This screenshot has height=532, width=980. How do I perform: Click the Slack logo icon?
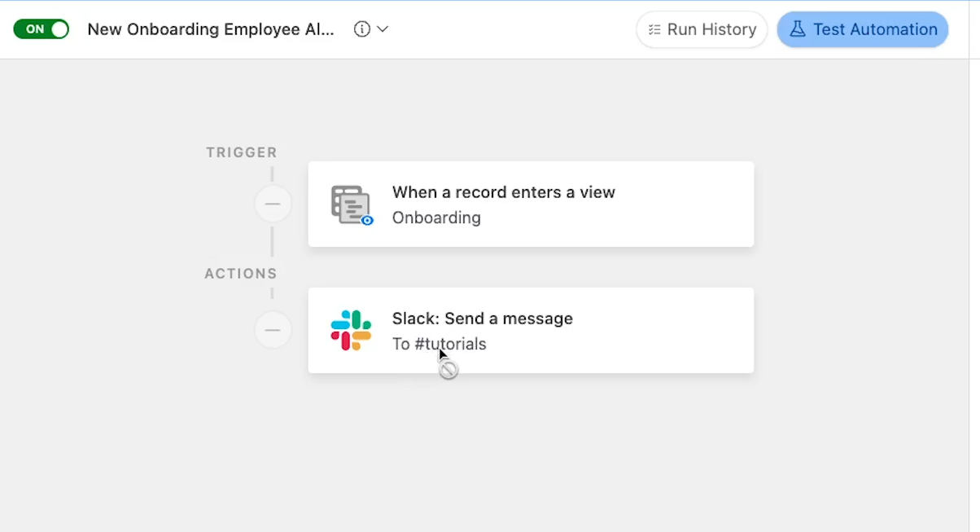tap(351, 331)
